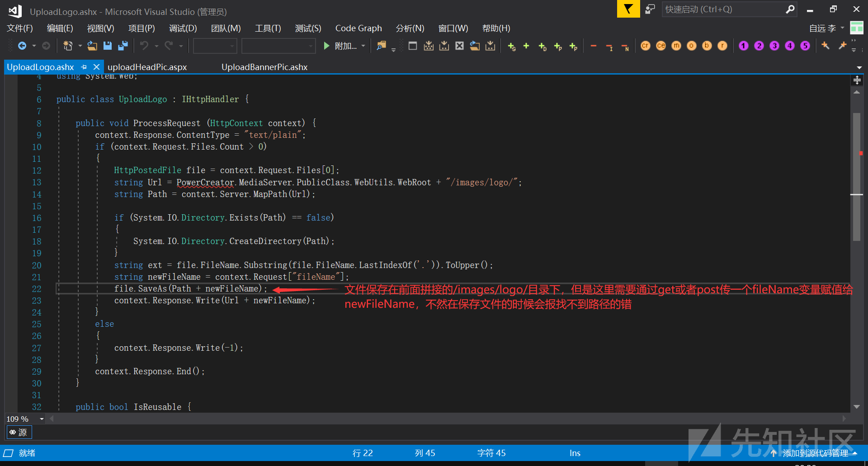The image size is (868, 466).
Task: Click the yellow notification filter flag
Action: 628,9
